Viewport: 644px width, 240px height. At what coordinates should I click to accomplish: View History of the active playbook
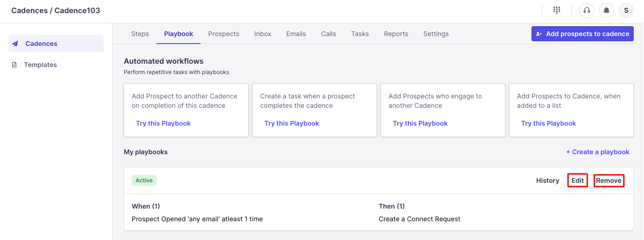coord(547,180)
